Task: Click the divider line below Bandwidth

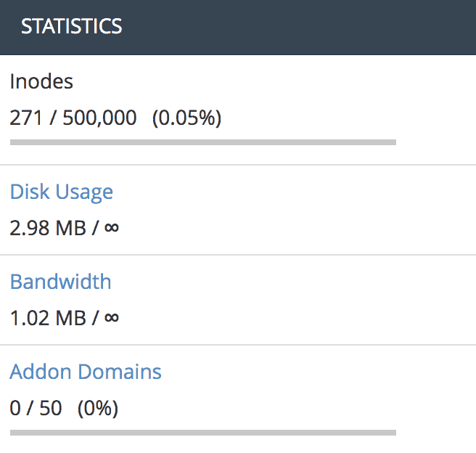Action: 238,345
